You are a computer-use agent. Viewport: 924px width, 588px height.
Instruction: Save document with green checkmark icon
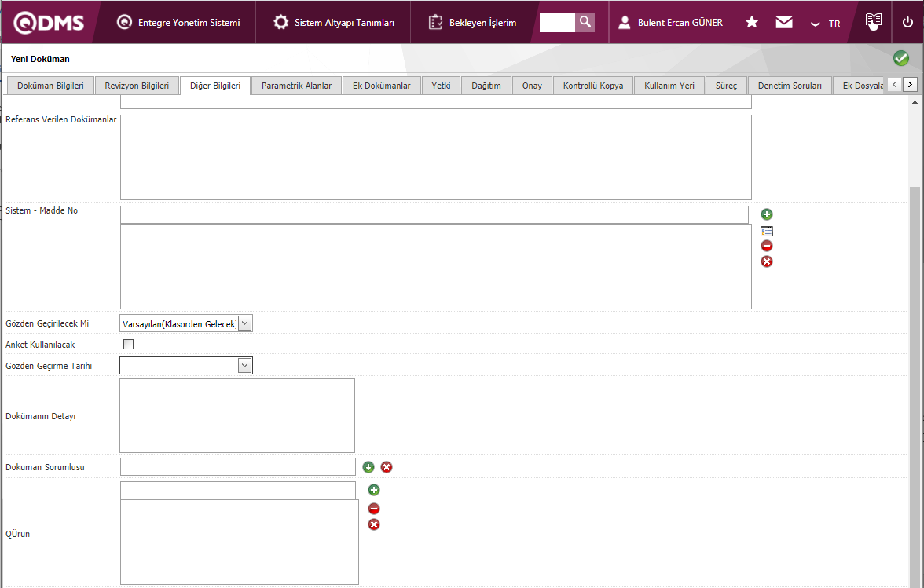click(x=901, y=57)
